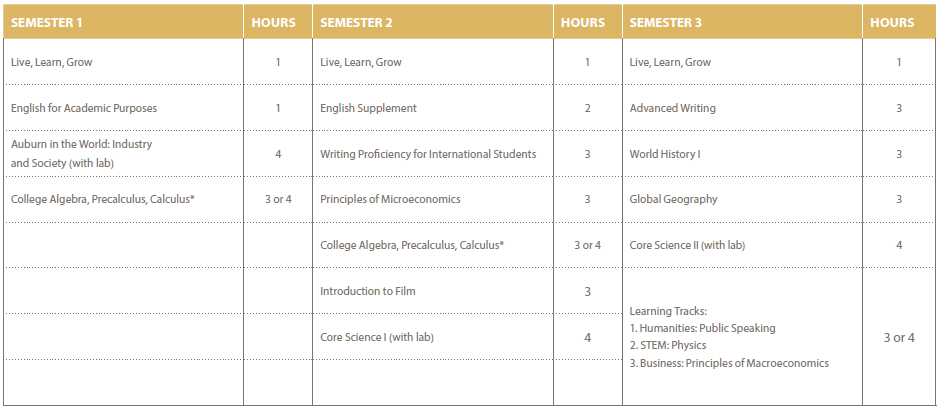Select Live, Learn, Grow under Semester 1
This screenshot has width=939, height=410.
point(52,62)
